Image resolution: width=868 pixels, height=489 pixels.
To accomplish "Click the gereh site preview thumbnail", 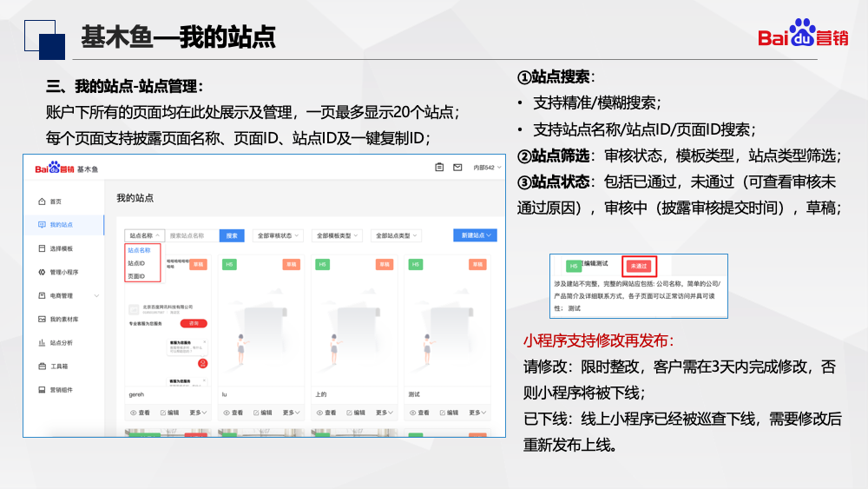I will 168,321.
